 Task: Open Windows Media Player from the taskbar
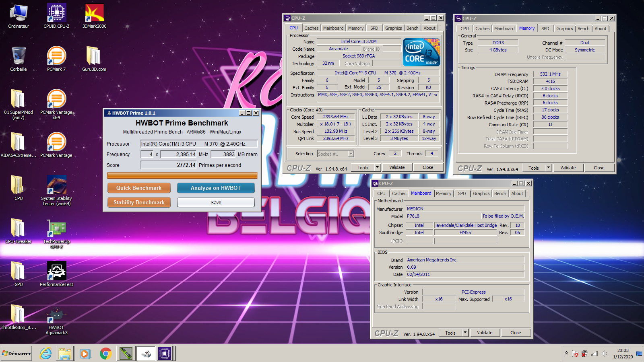coord(85,354)
